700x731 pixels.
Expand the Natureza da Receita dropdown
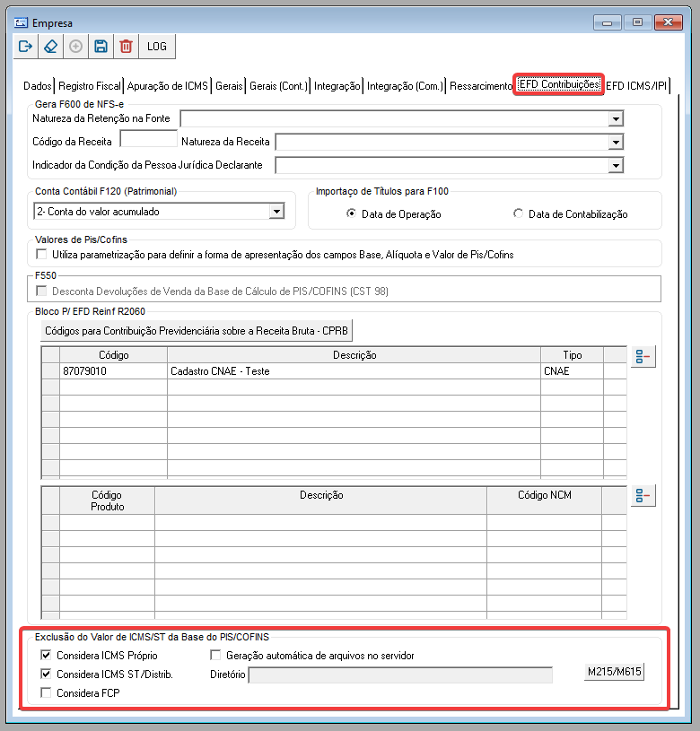pyautogui.click(x=616, y=143)
